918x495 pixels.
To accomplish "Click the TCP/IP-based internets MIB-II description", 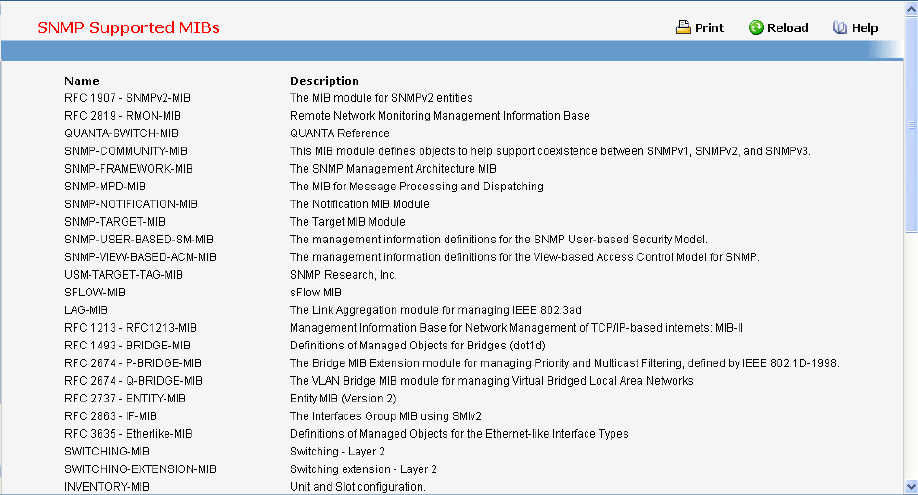I will pyautogui.click(x=516, y=327).
